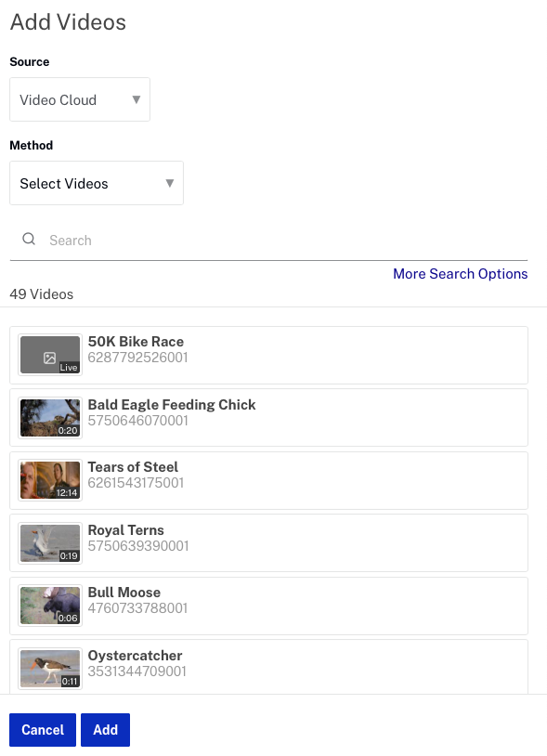
Task: Click the Cancel button
Action: 43,729
